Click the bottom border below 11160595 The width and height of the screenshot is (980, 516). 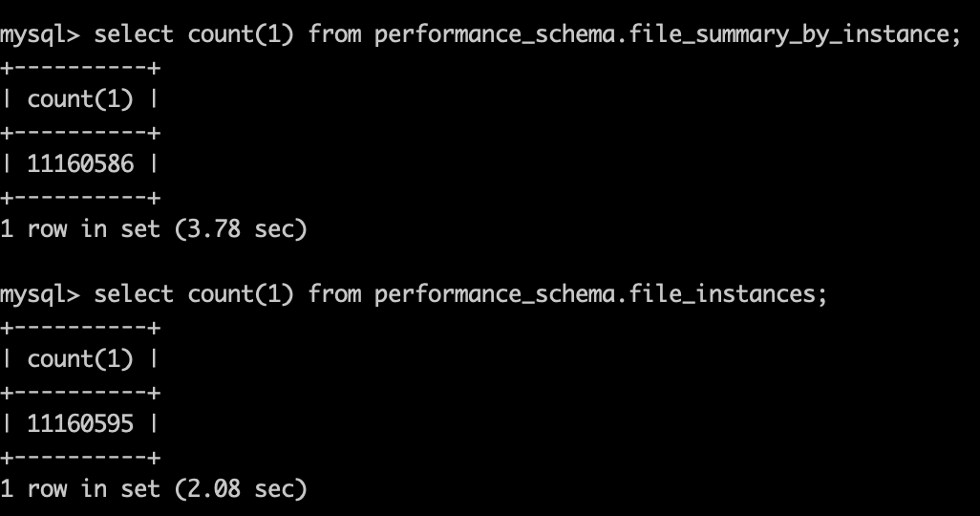pos(80,457)
